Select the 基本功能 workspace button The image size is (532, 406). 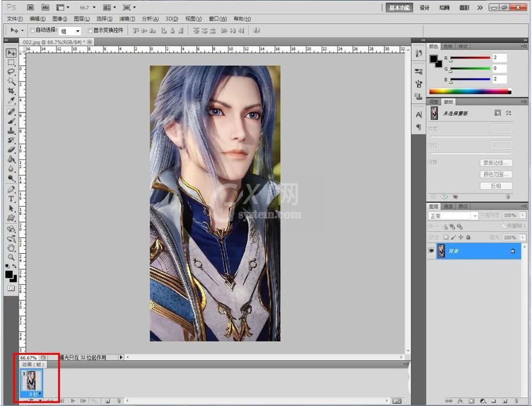(x=400, y=8)
